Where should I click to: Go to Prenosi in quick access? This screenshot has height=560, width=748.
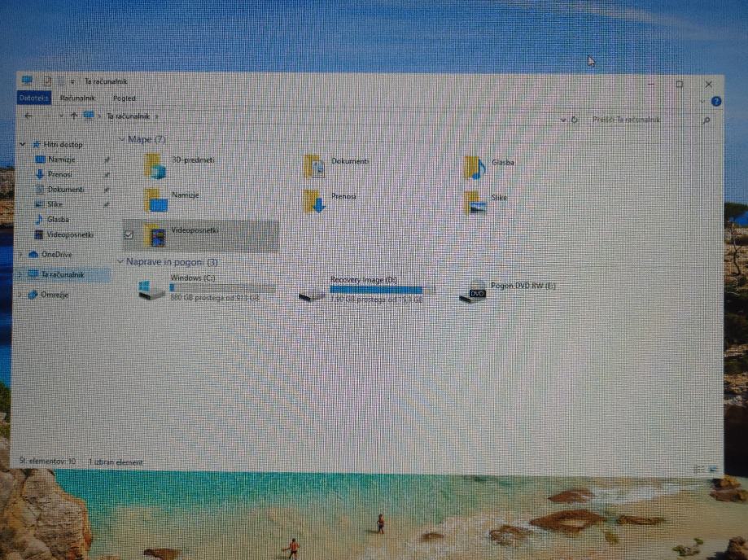pos(59,174)
